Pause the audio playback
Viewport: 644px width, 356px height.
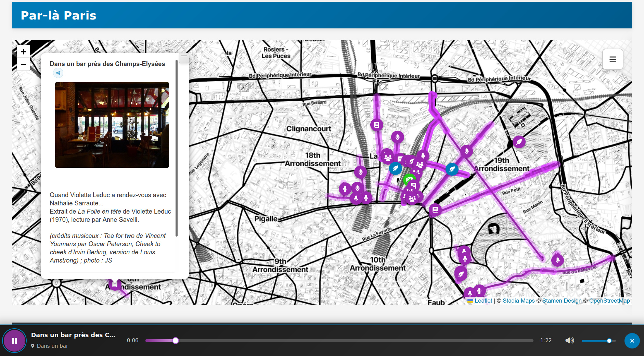point(14,341)
